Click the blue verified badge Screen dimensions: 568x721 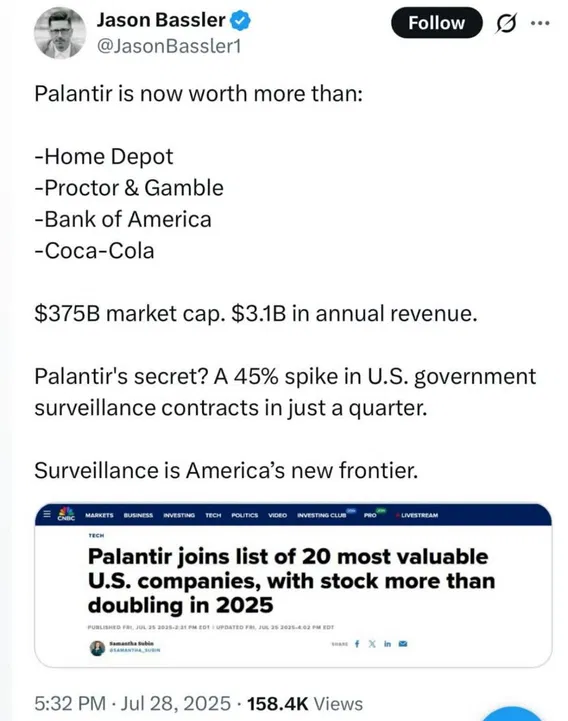[x=240, y=21]
